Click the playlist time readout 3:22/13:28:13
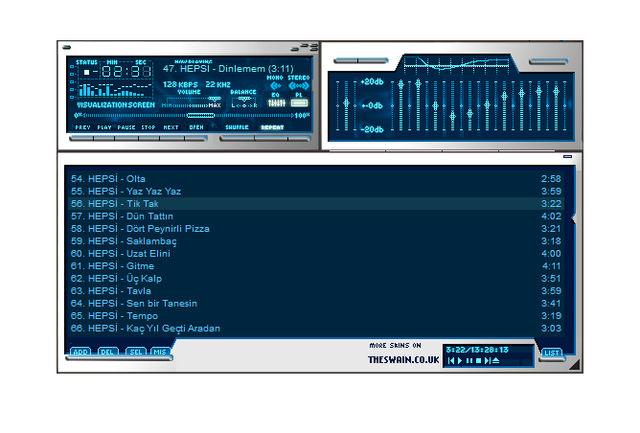The height and width of the screenshot is (433, 640). point(477,350)
